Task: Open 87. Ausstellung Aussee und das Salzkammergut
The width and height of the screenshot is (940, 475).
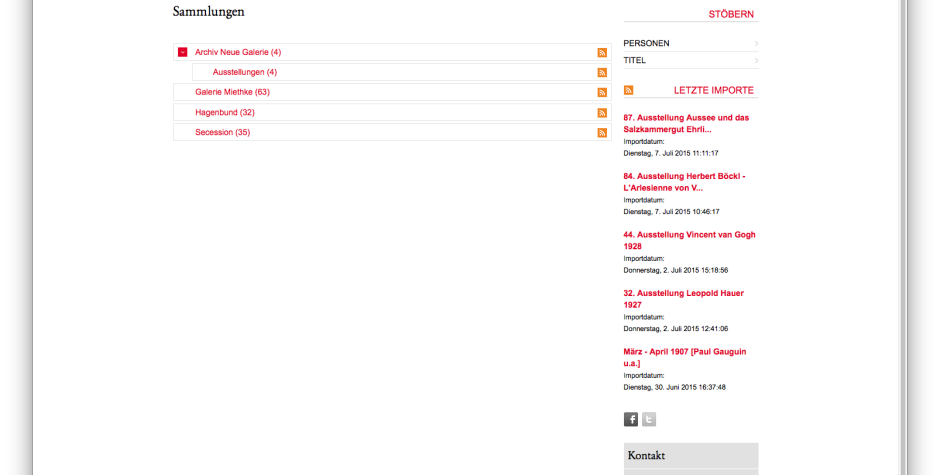Action: (686, 124)
